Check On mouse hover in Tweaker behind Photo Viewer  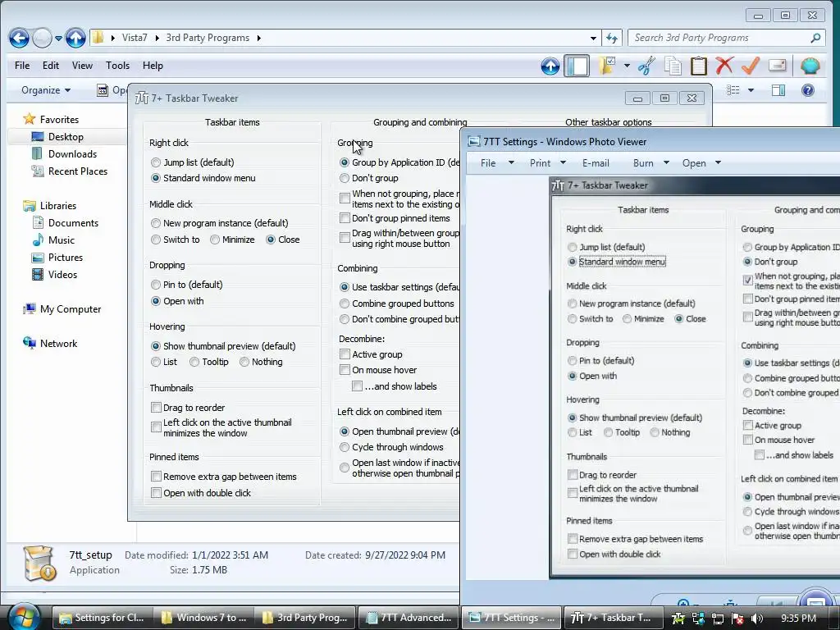pyautogui.click(x=345, y=370)
